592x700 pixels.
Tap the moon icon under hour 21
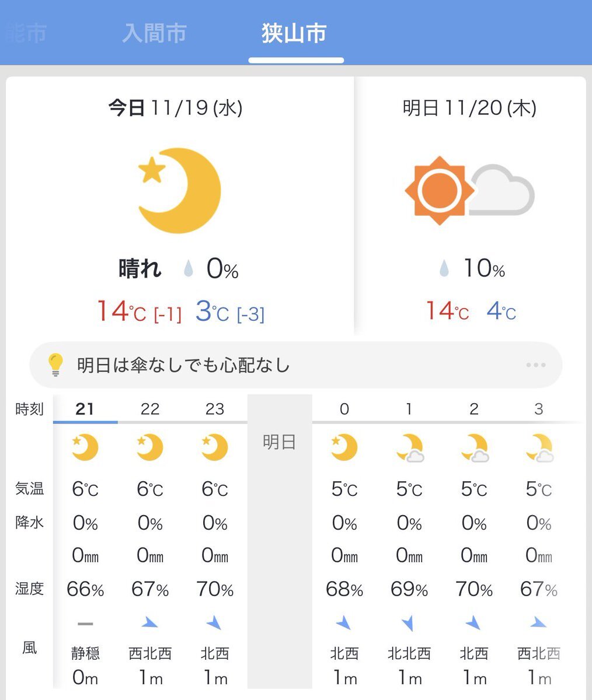pyautogui.click(x=85, y=447)
